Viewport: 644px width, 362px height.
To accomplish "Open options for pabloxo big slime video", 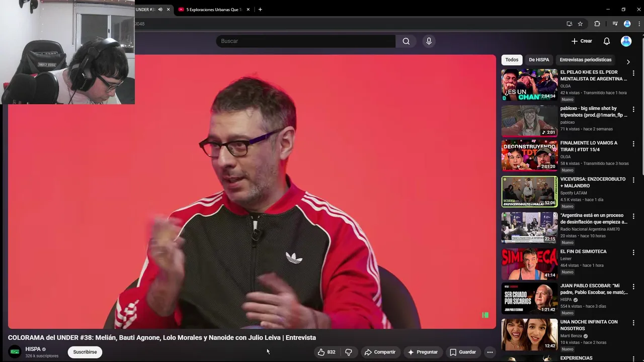I will click(x=633, y=110).
